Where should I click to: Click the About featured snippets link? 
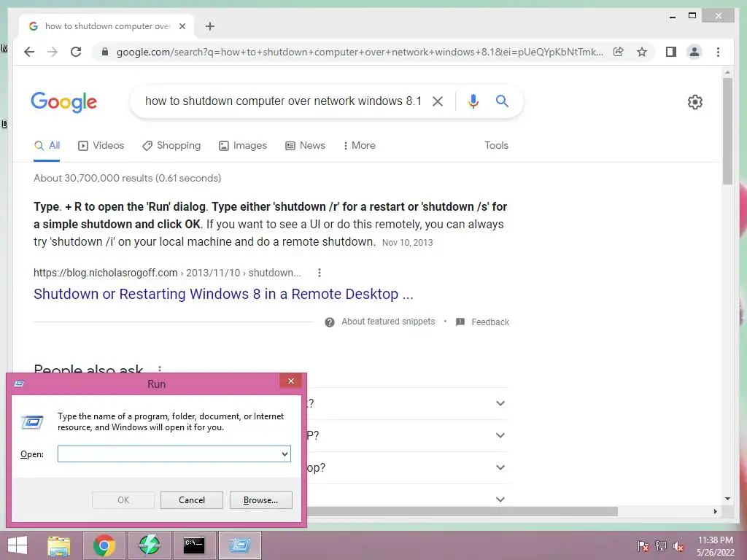(388, 322)
